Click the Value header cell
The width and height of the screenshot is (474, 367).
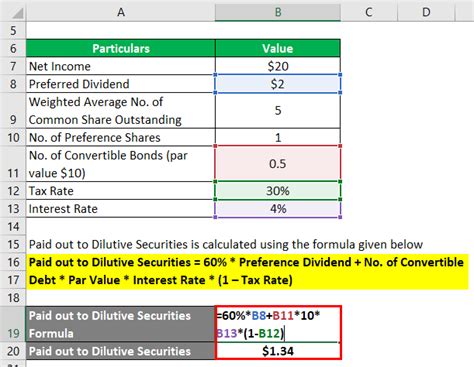click(x=278, y=48)
